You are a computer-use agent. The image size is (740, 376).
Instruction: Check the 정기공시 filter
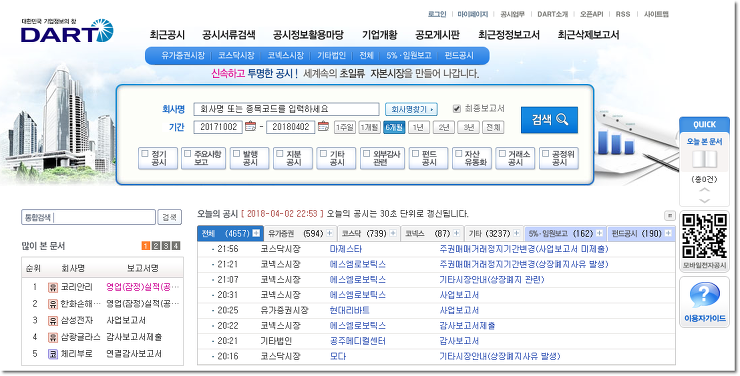point(145,154)
